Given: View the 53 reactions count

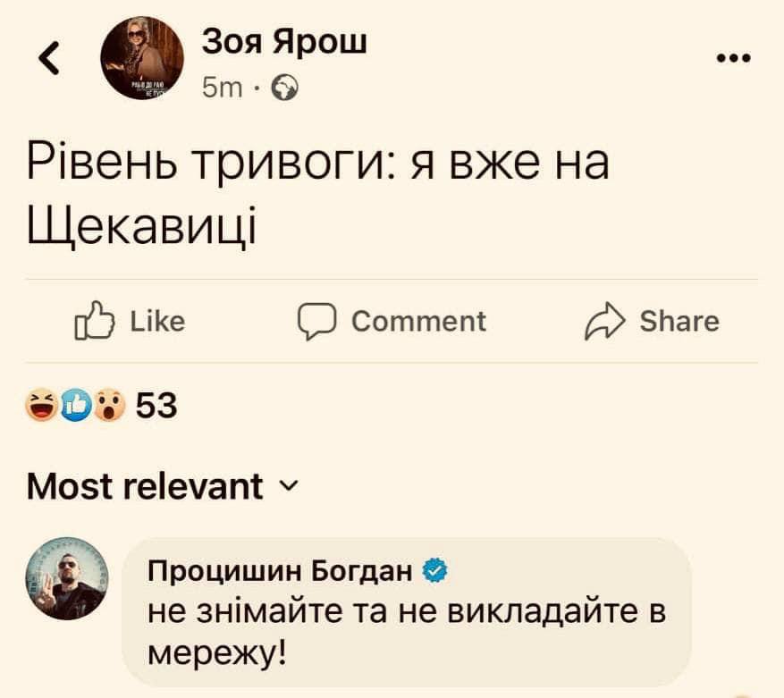Looking at the screenshot, I should point(158,408).
